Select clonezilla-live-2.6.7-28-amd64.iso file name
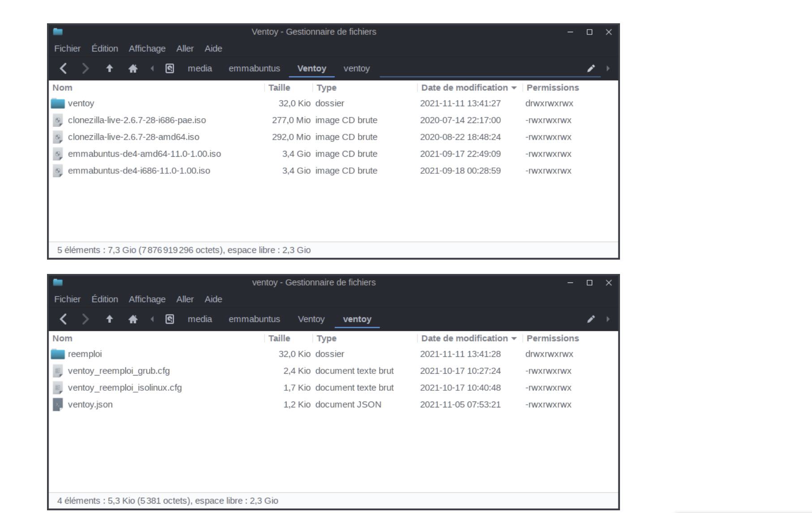This screenshot has height=513, width=812. pyautogui.click(x=133, y=137)
